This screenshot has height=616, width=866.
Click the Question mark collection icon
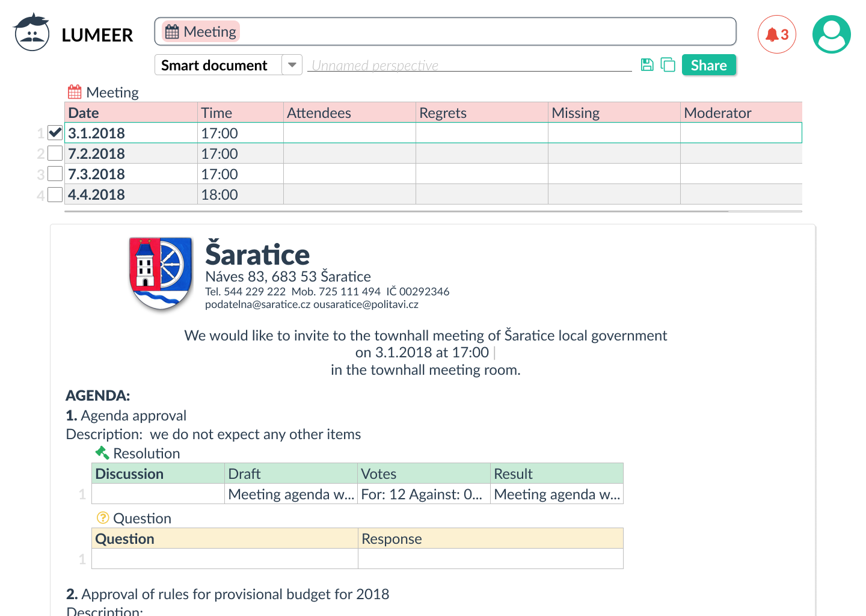click(103, 517)
